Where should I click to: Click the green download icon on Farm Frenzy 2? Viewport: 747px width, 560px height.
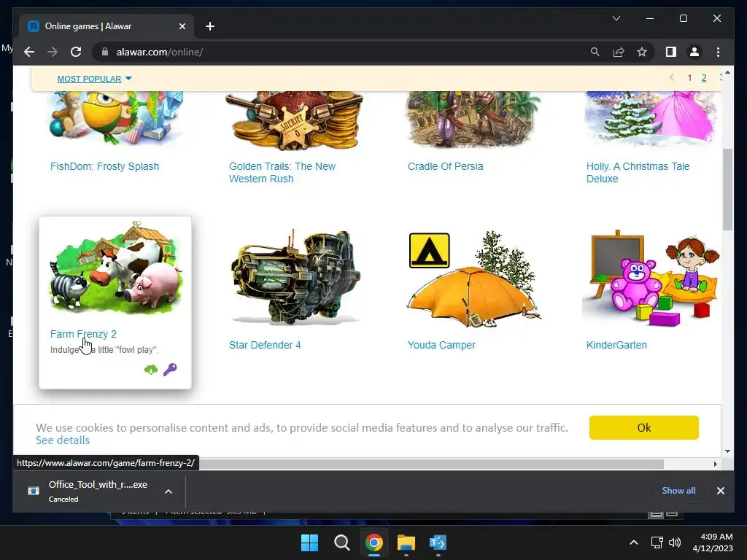(x=151, y=370)
